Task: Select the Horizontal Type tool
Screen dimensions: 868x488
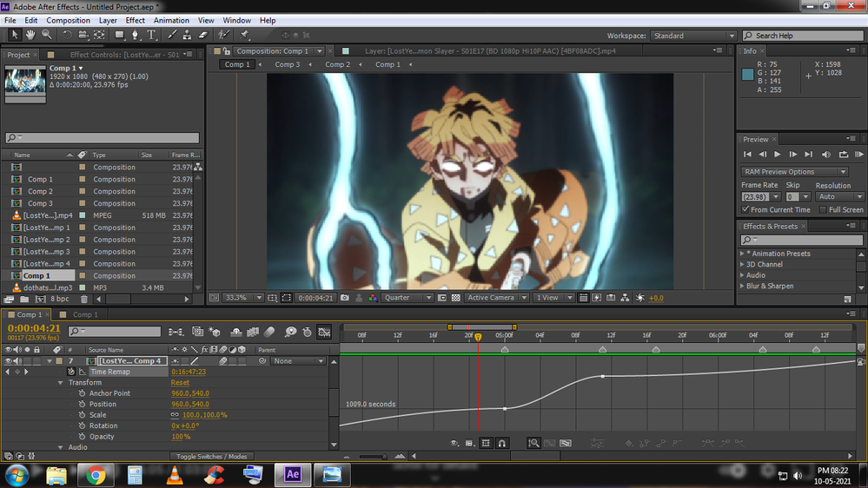Action: pyautogui.click(x=151, y=35)
